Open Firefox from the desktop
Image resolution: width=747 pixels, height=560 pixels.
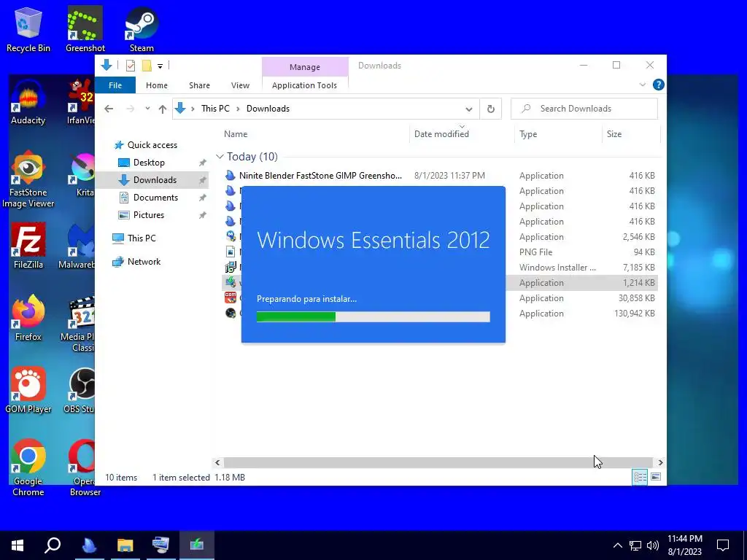coord(28,319)
